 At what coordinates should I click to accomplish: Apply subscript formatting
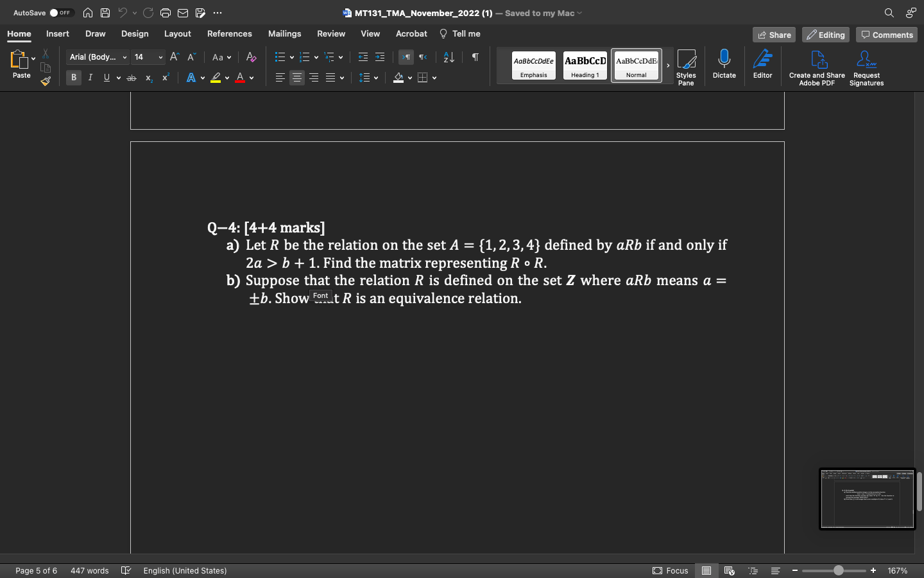coord(149,78)
